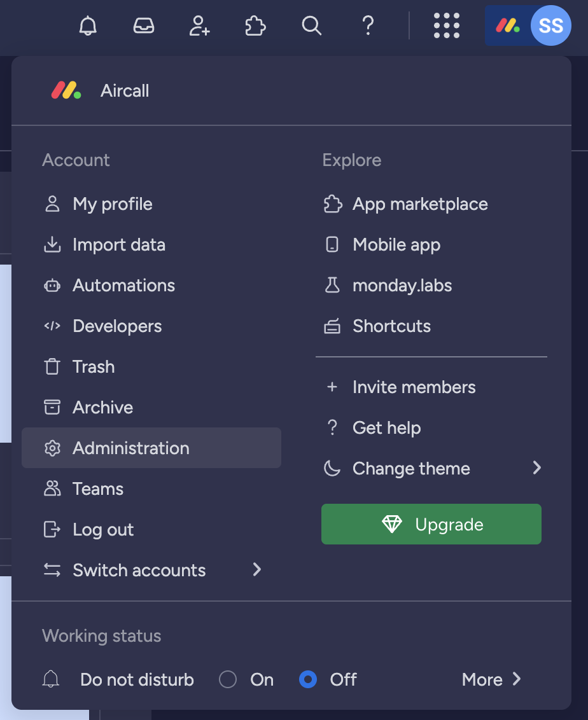Viewport: 588px width, 720px height.
Task: Expand the Switch accounts chevron
Action: (257, 570)
